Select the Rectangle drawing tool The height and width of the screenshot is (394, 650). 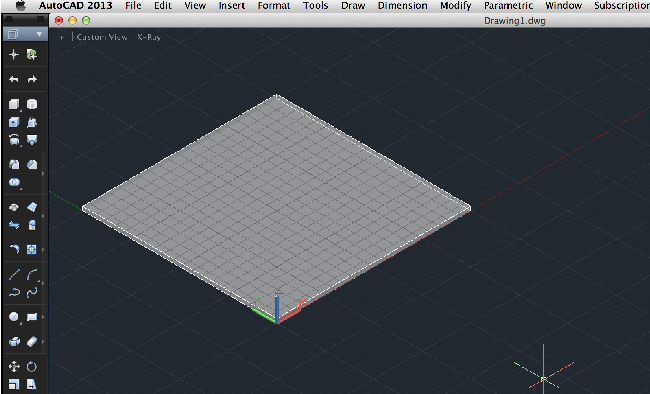pos(32,317)
